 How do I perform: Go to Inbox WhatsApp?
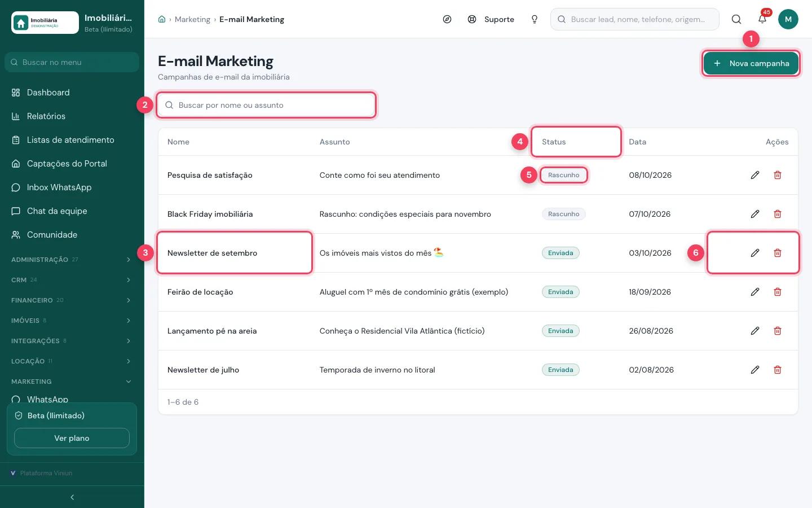point(72,187)
